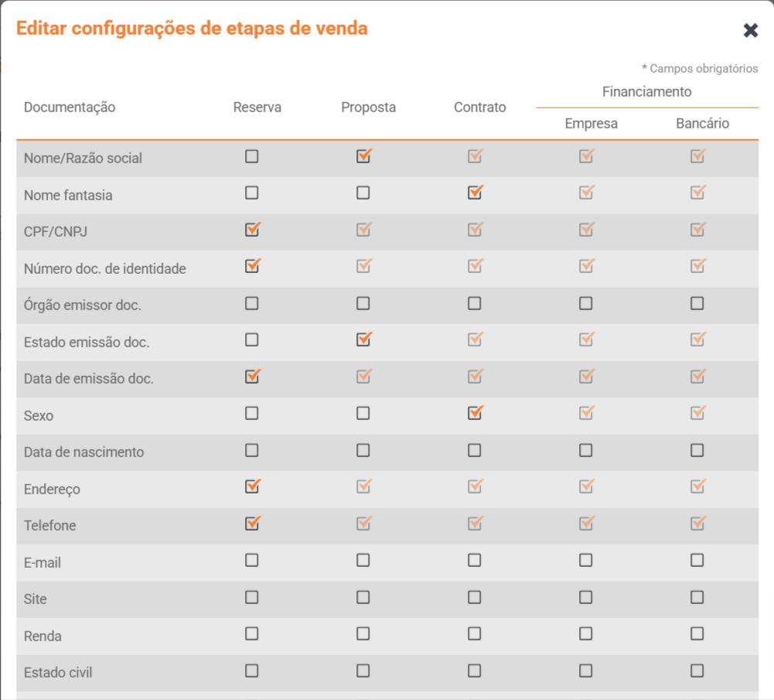Check Proposta checkbox for Nome fantasia
Viewport: 774px width, 700px height.
(363, 193)
